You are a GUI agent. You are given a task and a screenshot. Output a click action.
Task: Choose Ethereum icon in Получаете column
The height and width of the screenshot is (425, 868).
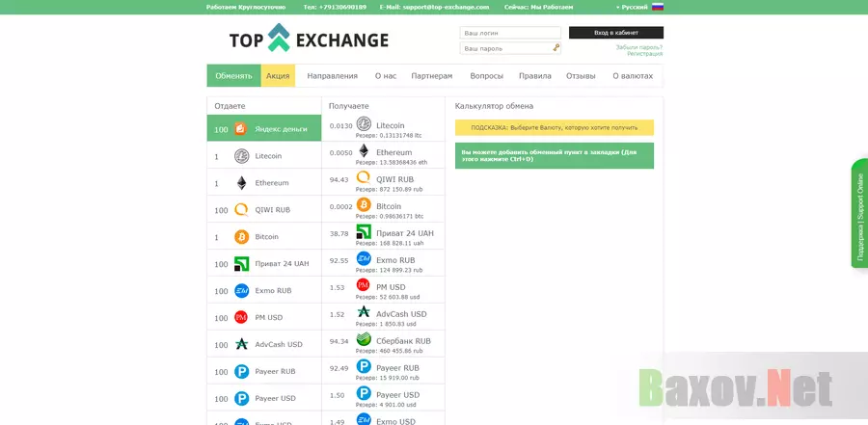click(364, 150)
